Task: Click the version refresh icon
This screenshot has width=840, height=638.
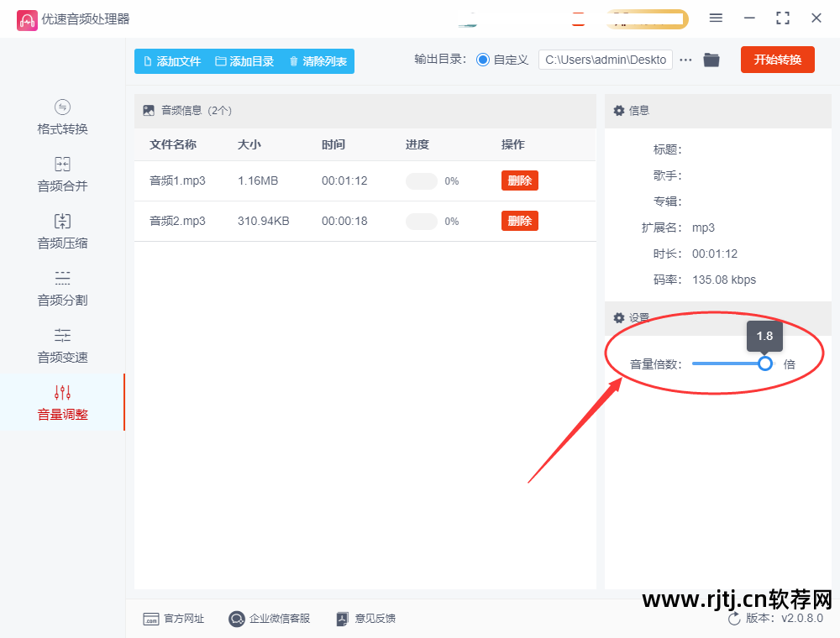Action: coord(734,619)
